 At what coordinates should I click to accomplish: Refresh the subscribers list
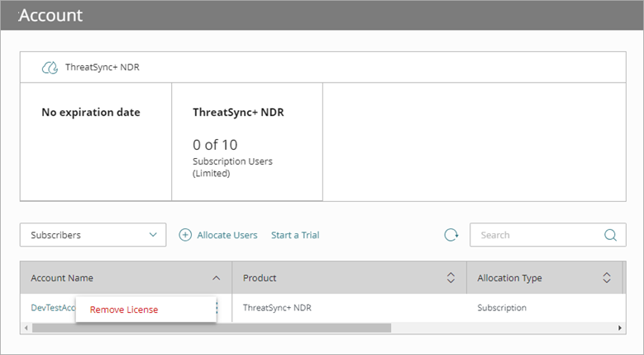pyautogui.click(x=451, y=235)
